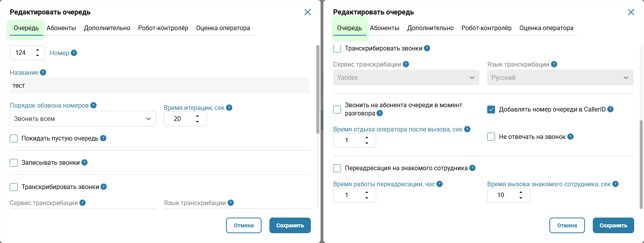Click help icon beside Добавлять номер очереди в CallerID

[x=610, y=109]
